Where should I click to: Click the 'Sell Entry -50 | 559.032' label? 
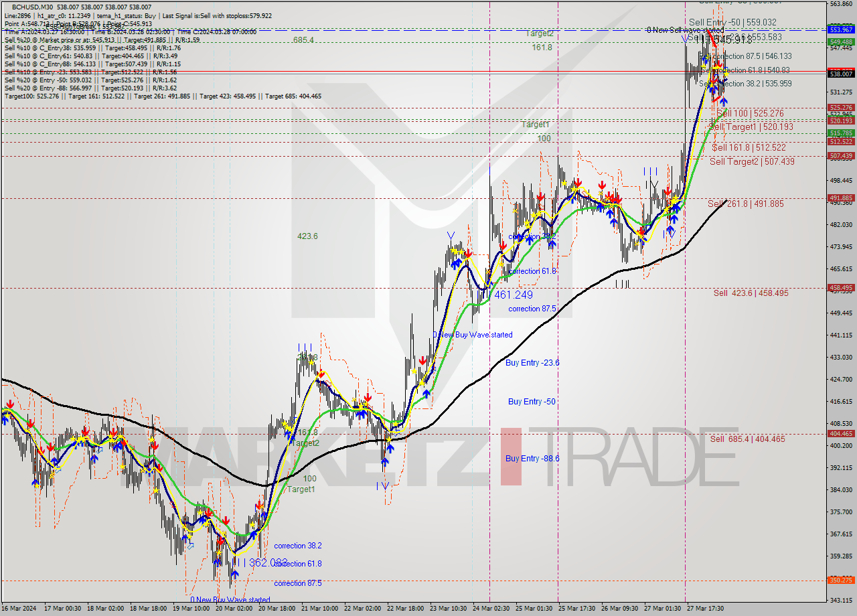tap(732, 22)
